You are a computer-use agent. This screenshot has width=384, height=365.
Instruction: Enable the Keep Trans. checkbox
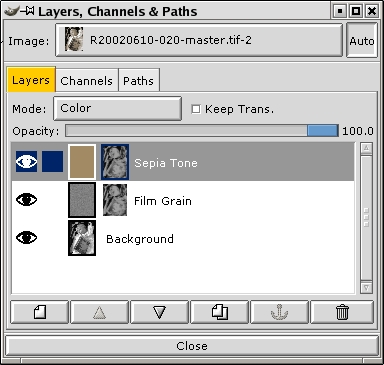(196, 109)
